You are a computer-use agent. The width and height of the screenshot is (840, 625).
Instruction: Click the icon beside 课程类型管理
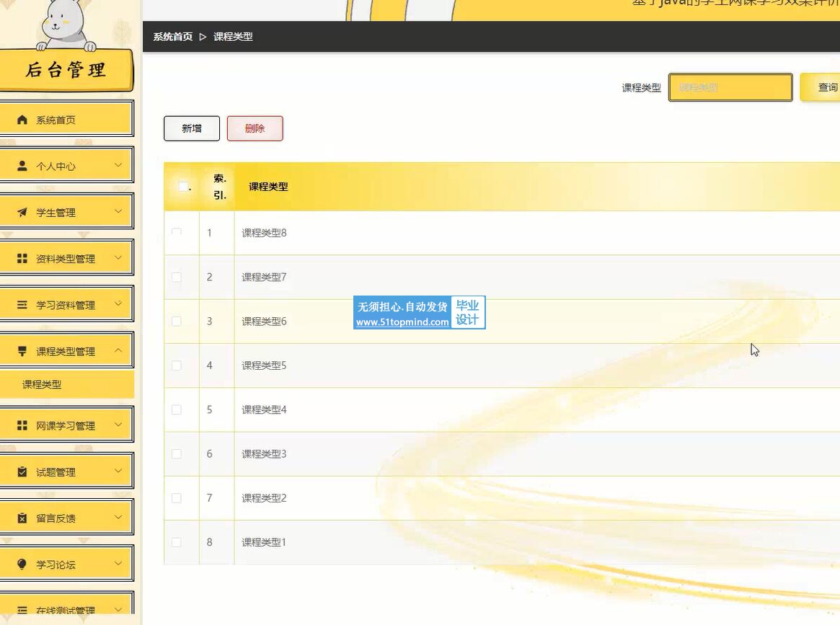(22, 351)
